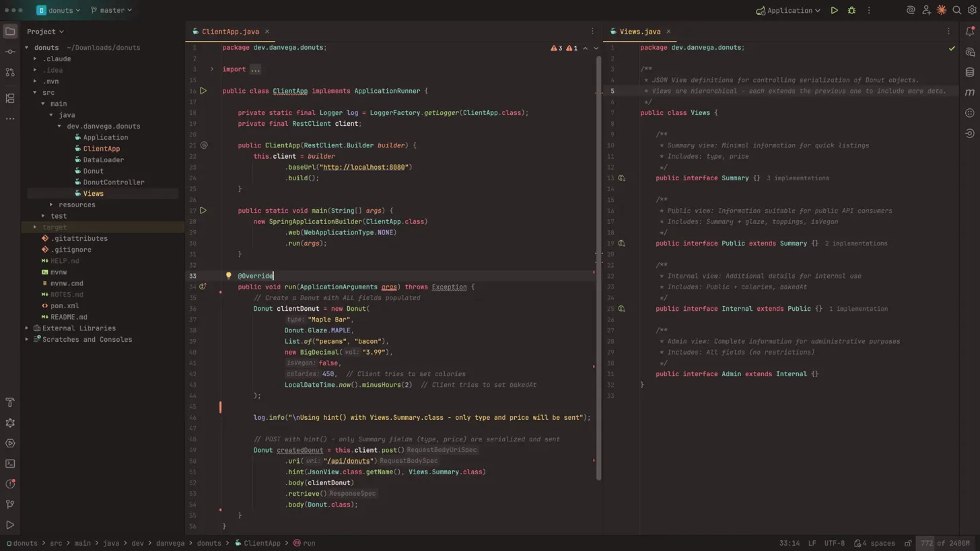Toggle the Project tool window folder icon

click(x=10, y=32)
